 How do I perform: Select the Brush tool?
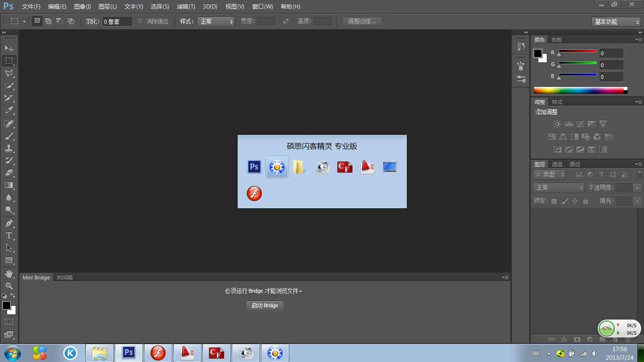[x=9, y=136]
